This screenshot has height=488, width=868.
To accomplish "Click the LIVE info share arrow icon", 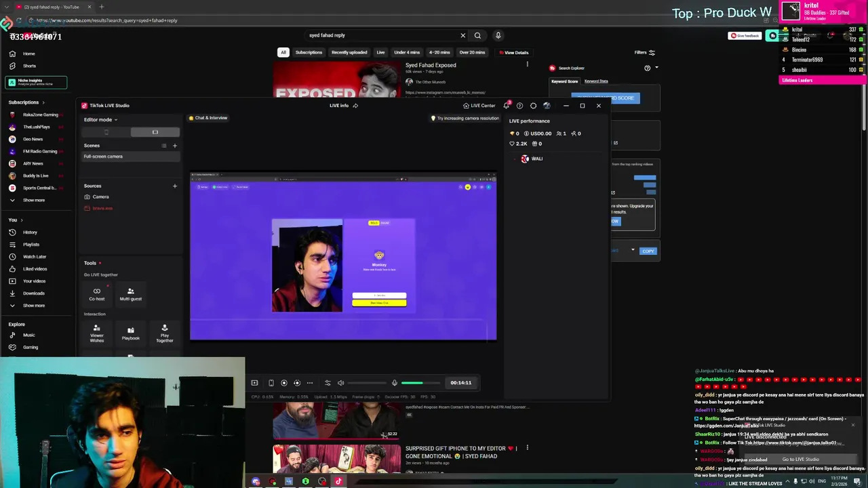I will tap(355, 106).
